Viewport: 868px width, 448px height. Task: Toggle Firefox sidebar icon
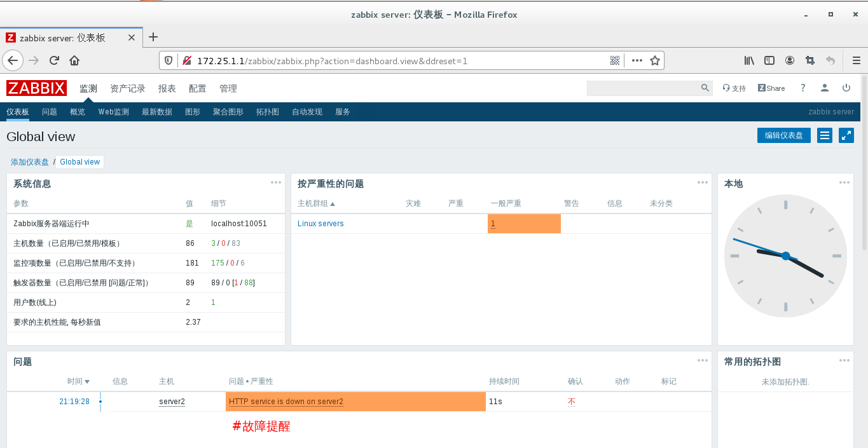tap(769, 60)
